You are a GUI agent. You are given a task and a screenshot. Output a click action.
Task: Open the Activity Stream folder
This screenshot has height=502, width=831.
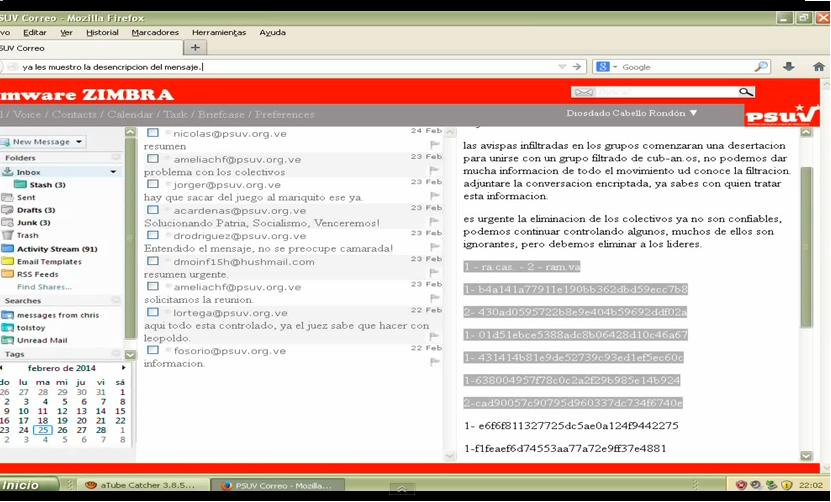click(55, 248)
